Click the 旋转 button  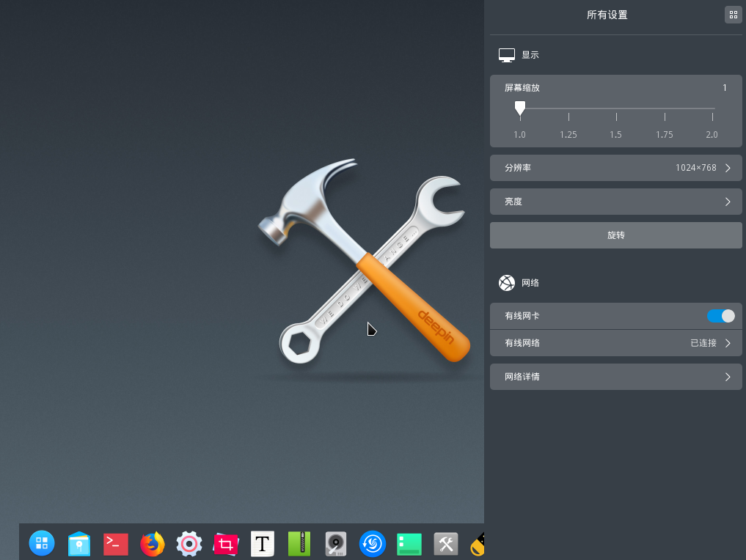(615, 235)
